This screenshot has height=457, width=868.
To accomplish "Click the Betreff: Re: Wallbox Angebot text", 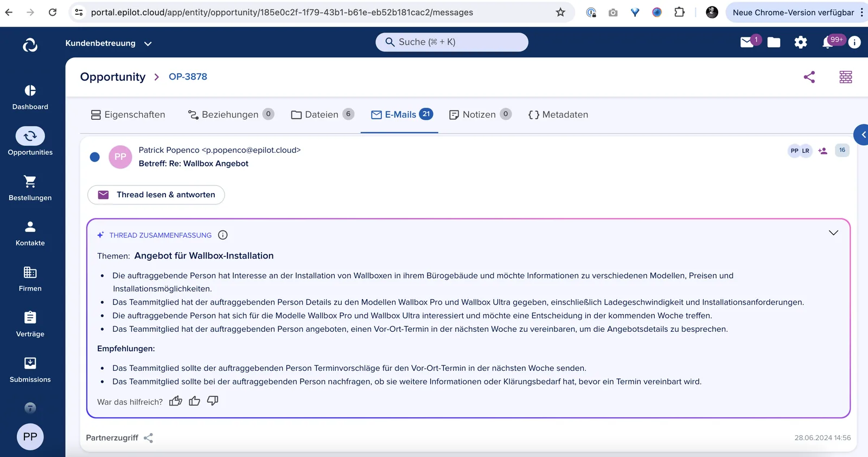I will 194,164.
